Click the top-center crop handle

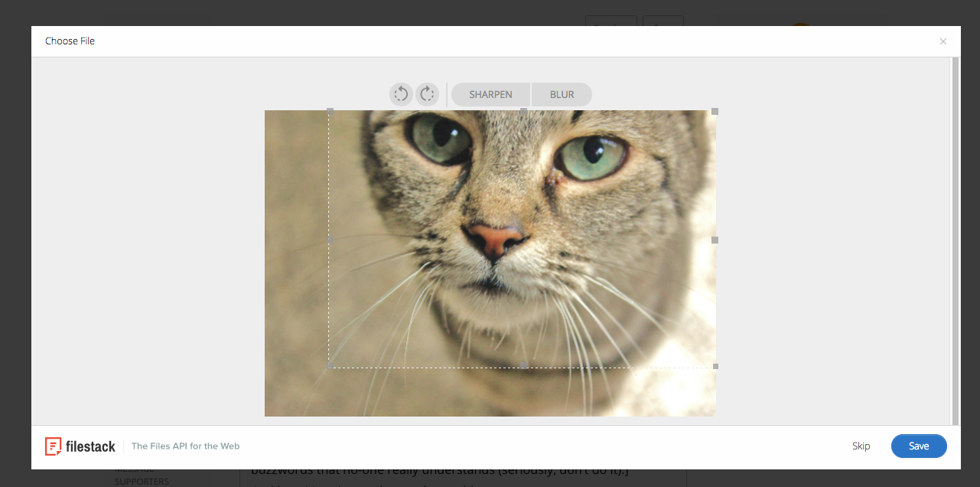(523, 111)
